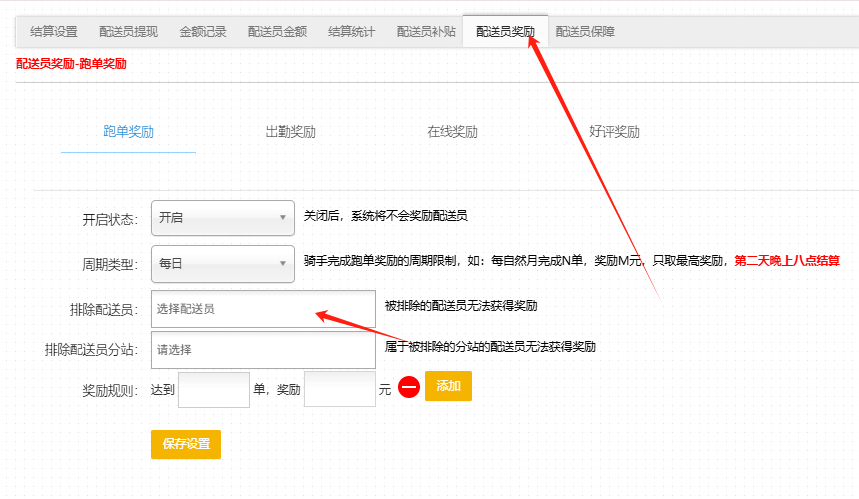
Task: Select the 配送员奖励 tab
Action: pos(505,32)
